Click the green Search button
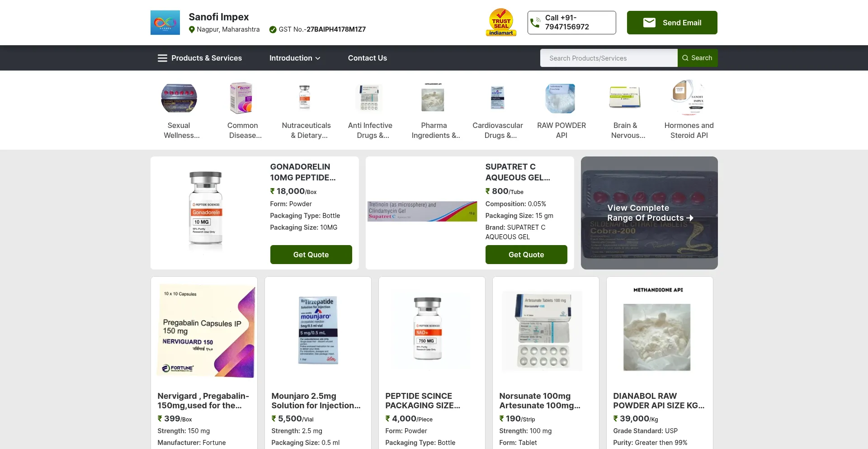This screenshot has height=449, width=868. pos(697,58)
